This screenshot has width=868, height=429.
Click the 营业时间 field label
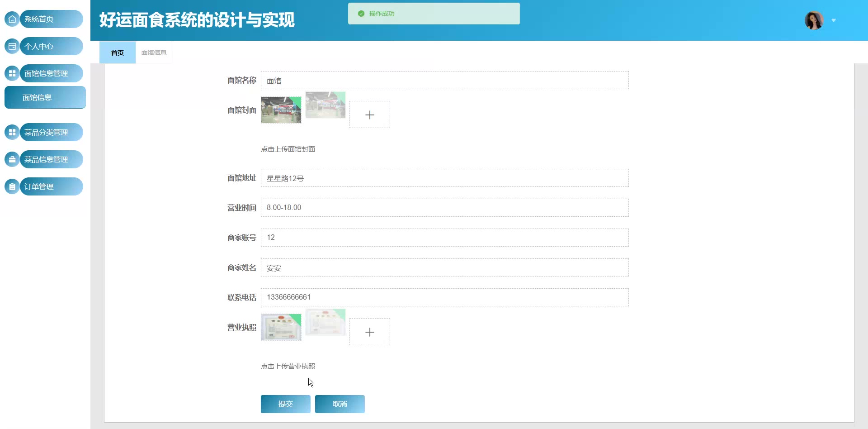coord(242,208)
